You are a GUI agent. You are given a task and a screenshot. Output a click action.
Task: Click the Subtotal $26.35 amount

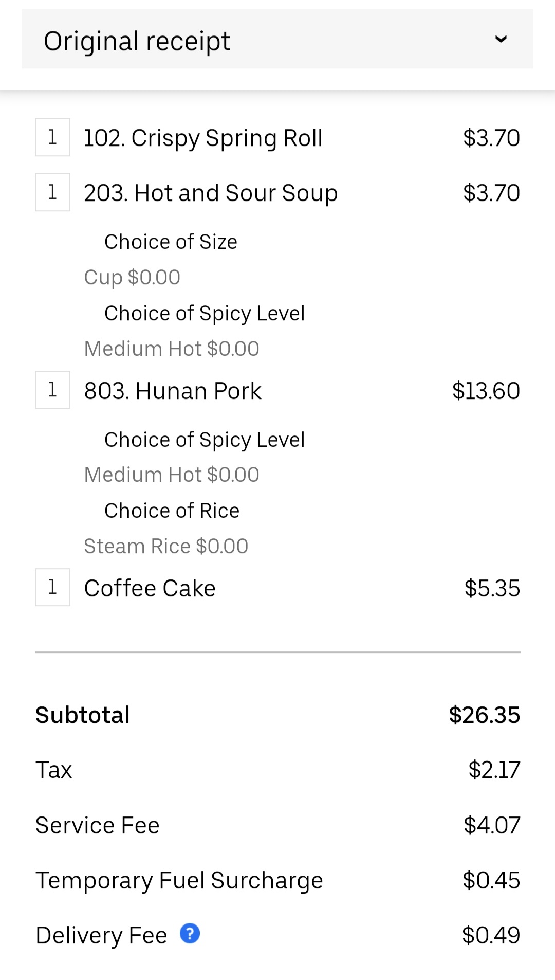click(x=484, y=715)
